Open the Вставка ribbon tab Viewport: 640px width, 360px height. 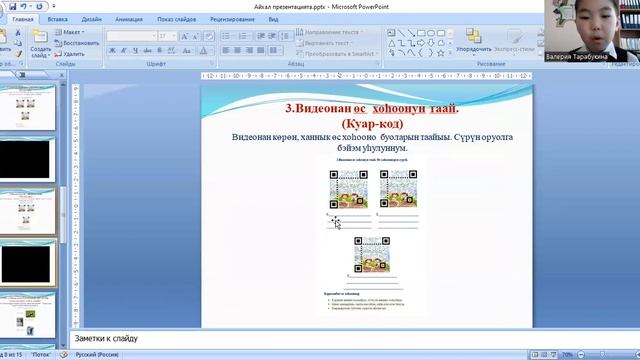[58, 19]
